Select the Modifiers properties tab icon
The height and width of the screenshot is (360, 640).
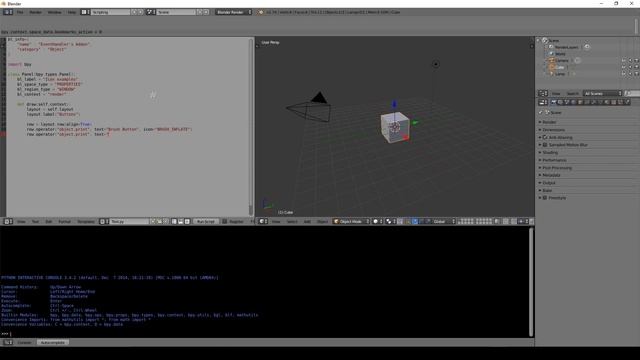pyautogui.click(x=593, y=102)
